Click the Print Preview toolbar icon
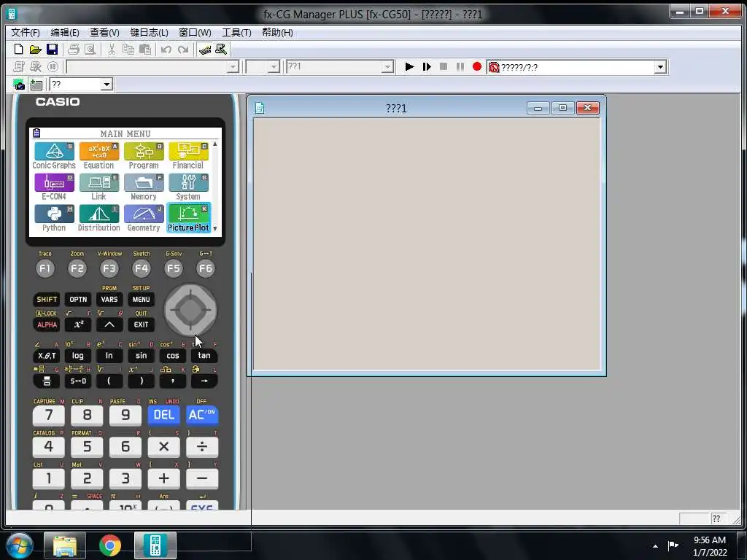747x560 pixels. pyautogui.click(x=90, y=49)
